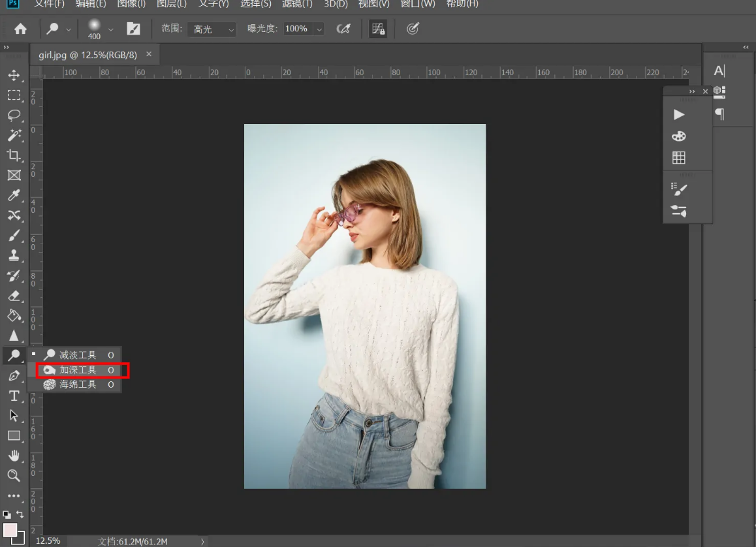Select the Hand tool
The height and width of the screenshot is (547, 756).
(x=14, y=456)
